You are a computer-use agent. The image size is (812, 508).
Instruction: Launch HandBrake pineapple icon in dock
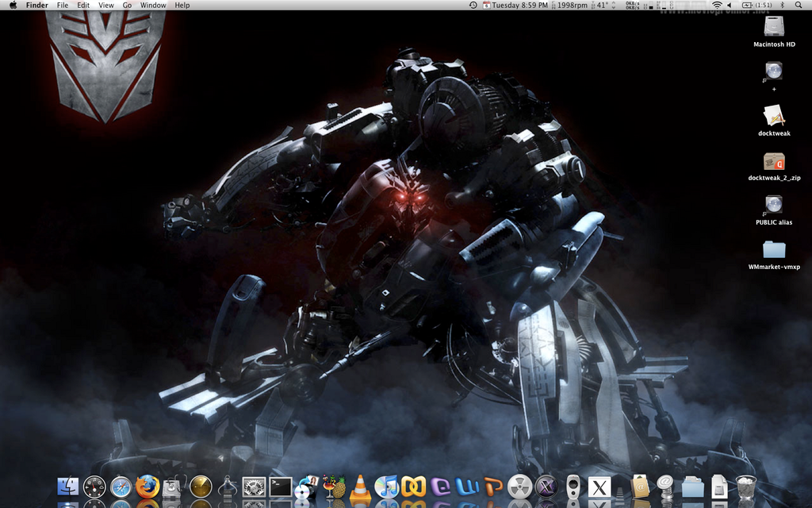tap(334, 487)
